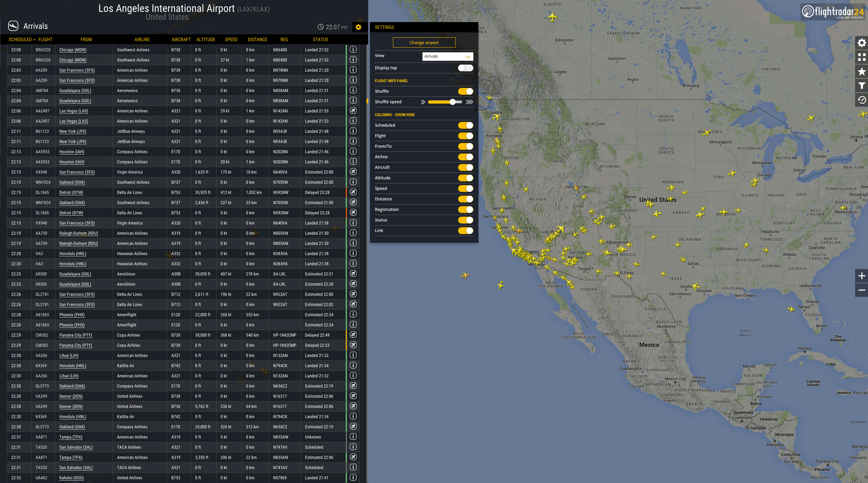This screenshot has width=868, height=483.
Task: Sort by ALTITUDE column header
Action: click(x=206, y=40)
